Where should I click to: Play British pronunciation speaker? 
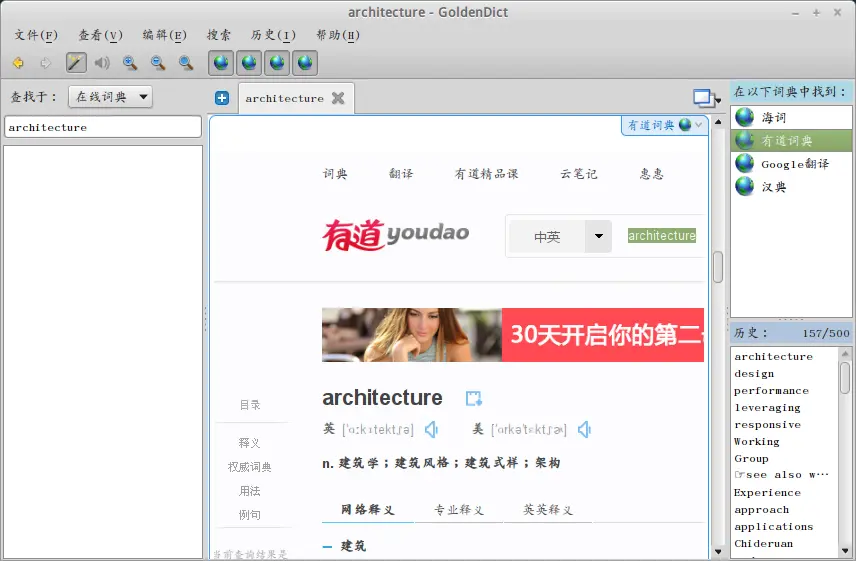(432, 430)
